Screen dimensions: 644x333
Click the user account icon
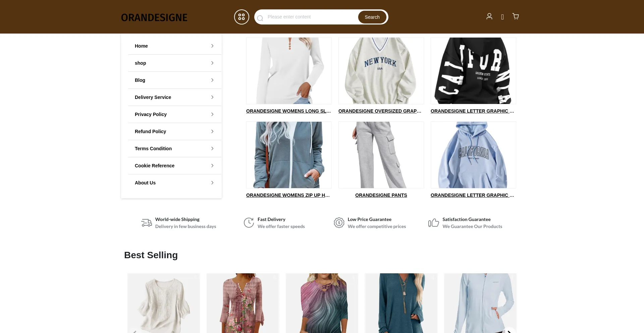489,16
